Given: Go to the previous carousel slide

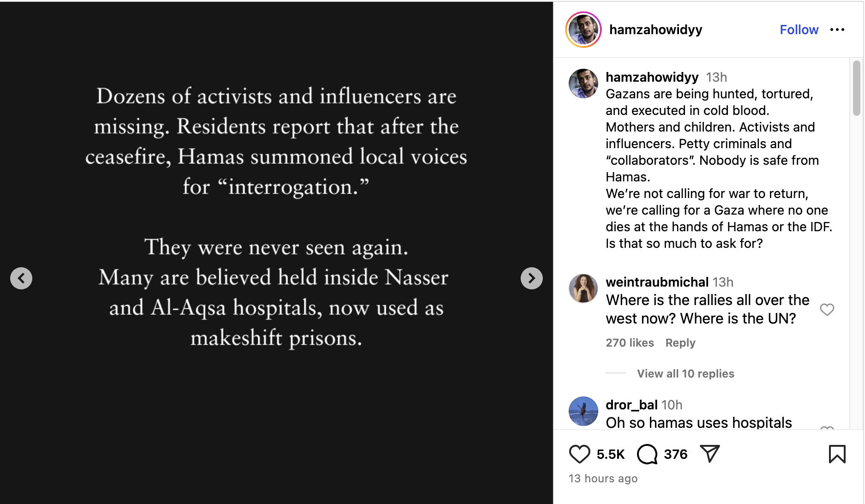Looking at the screenshot, I should click(x=21, y=278).
